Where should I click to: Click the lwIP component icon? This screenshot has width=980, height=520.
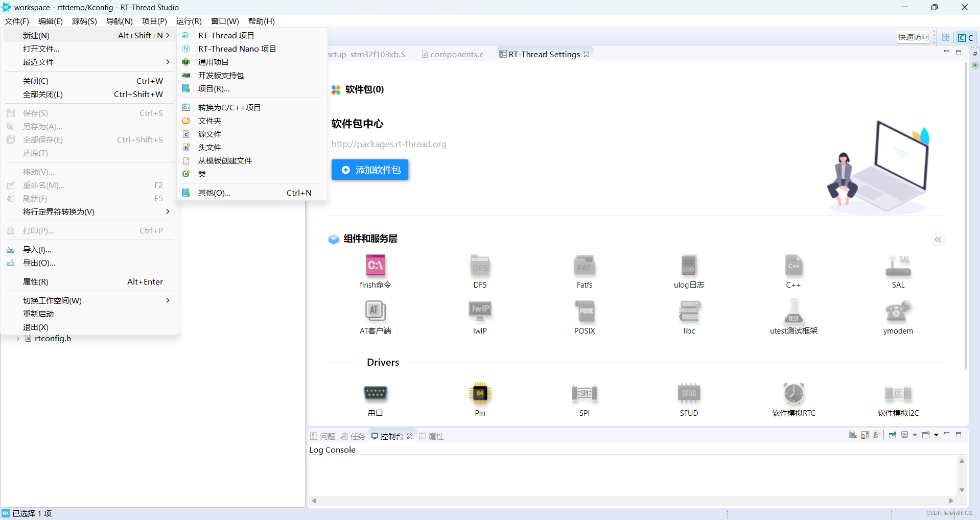point(480,311)
